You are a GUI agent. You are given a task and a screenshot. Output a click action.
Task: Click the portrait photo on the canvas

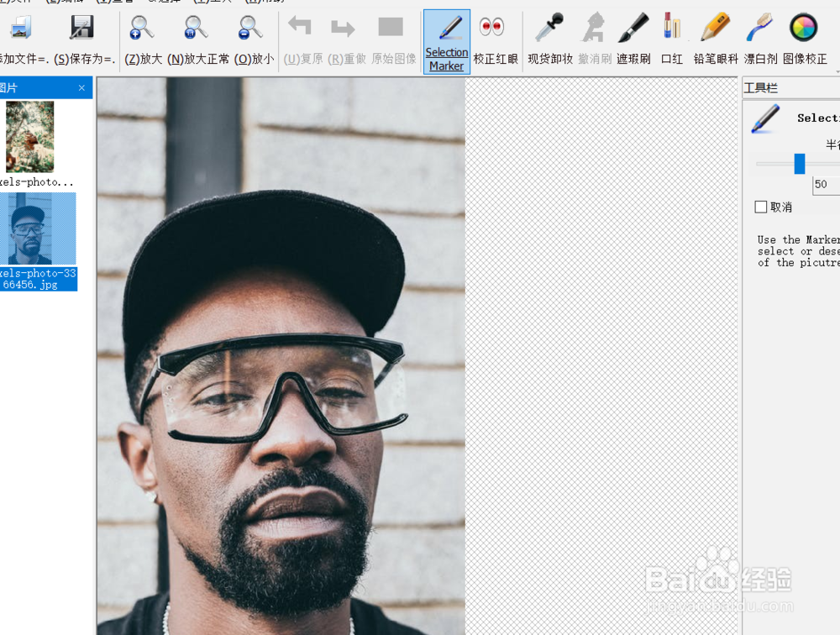(x=281, y=356)
